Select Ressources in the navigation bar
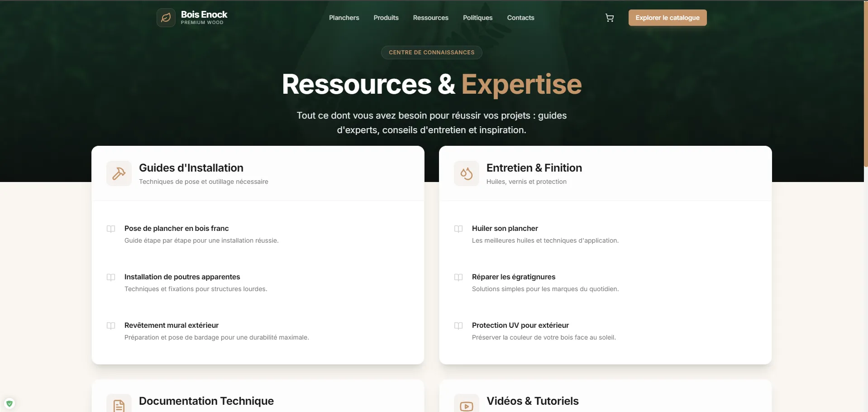This screenshot has width=868, height=412. tap(430, 18)
